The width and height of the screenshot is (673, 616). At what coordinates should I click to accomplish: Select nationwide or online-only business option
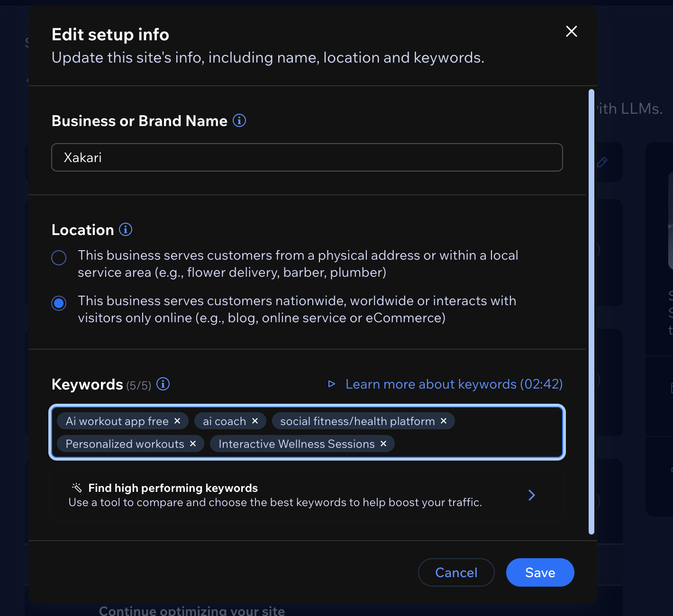click(59, 303)
